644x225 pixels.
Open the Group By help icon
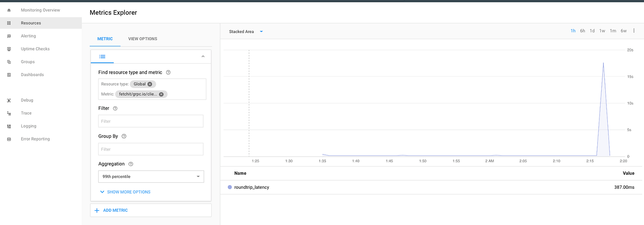coord(124,136)
